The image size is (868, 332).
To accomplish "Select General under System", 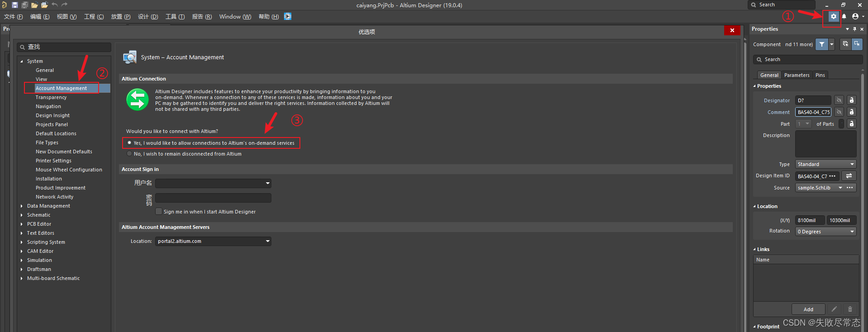I will 45,70.
